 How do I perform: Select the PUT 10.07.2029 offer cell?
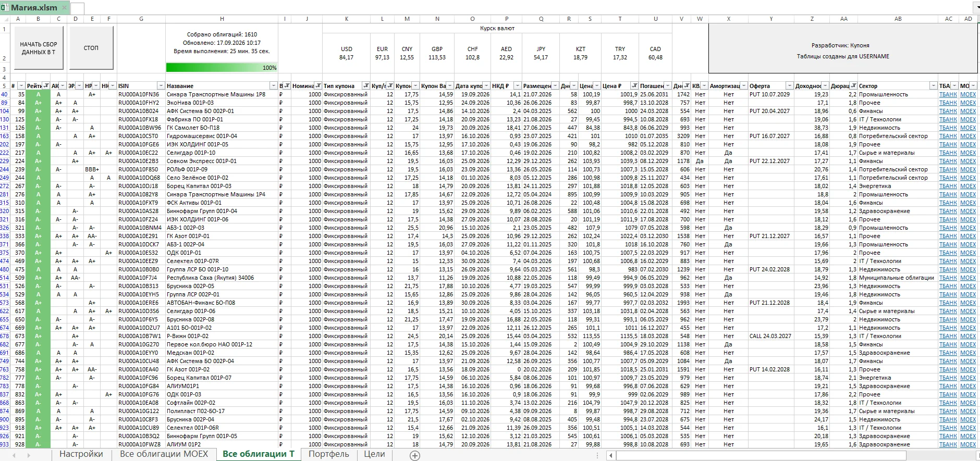[770, 94]
